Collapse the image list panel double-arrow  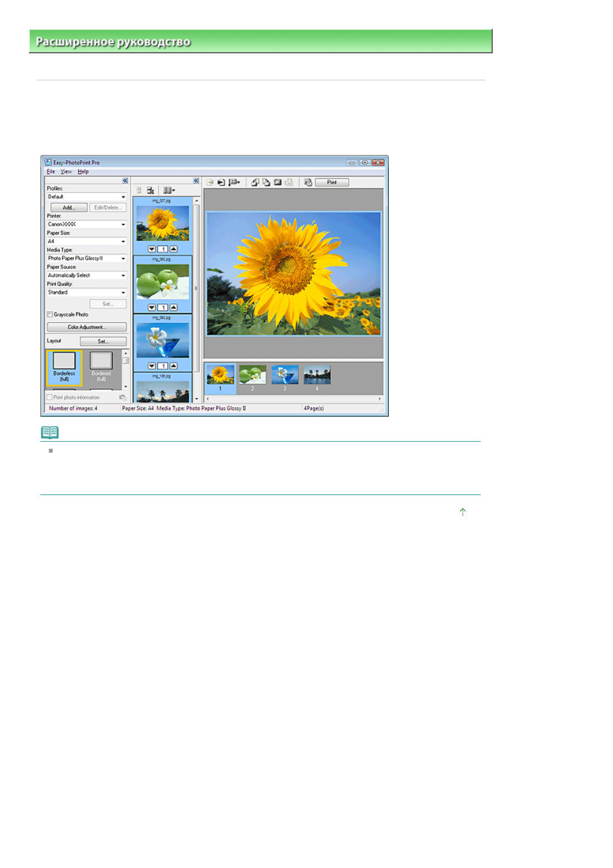196,181
